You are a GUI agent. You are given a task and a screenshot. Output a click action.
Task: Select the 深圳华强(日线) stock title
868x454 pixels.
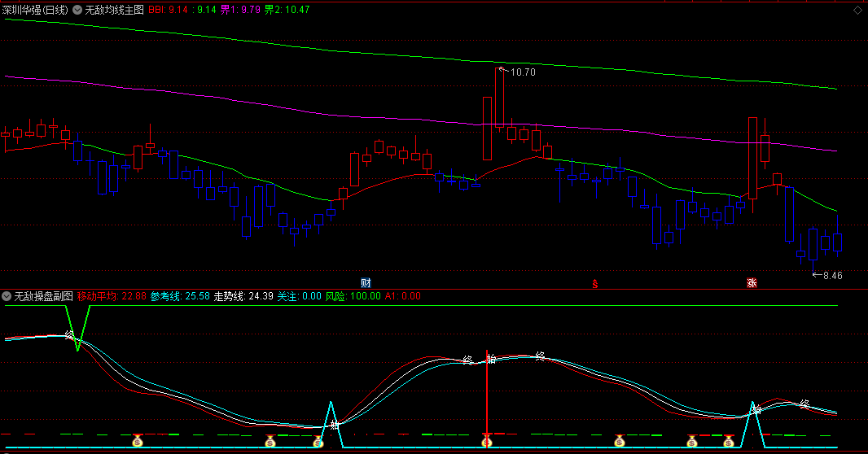tap(36, 10)
